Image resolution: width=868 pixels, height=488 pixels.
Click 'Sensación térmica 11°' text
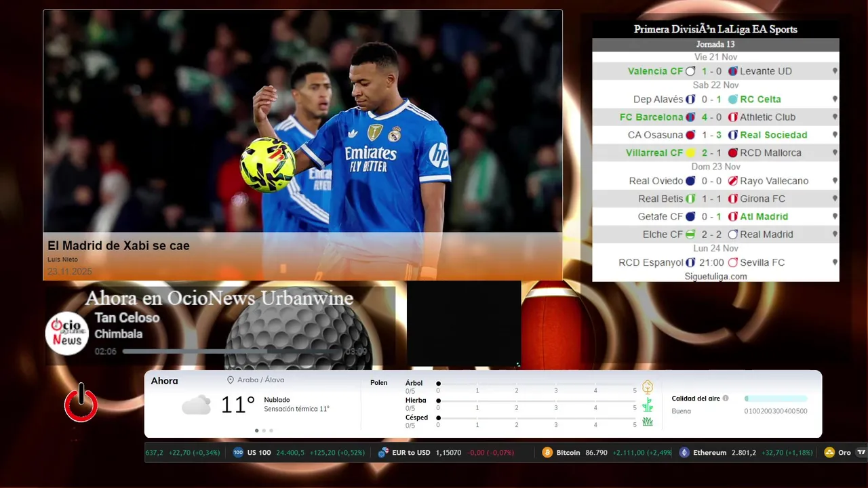tap(296, 409)
